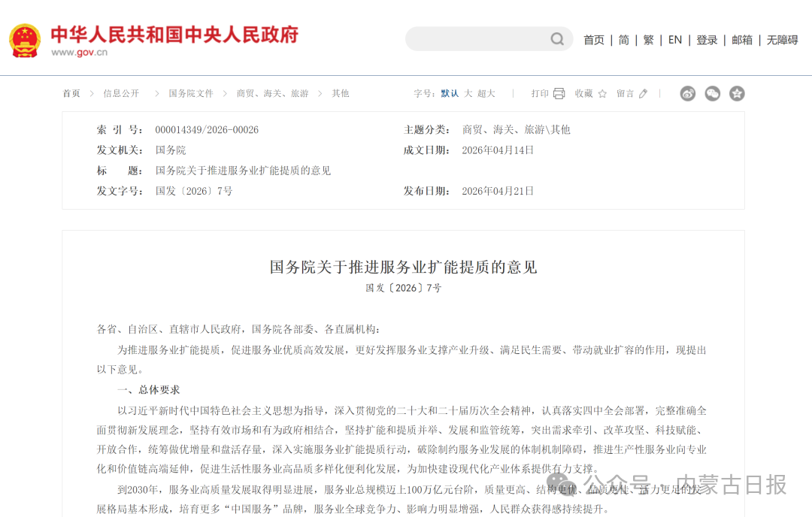Image resolution: width=812 pixels, height=517 pixels.
Task: Switch to simplified Chinese 简
Action: (x=623, y=40)
